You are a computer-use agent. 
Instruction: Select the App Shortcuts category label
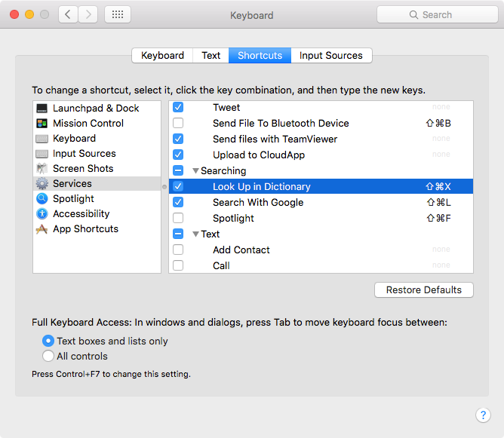pyautogui.click(x=85, y=229)
